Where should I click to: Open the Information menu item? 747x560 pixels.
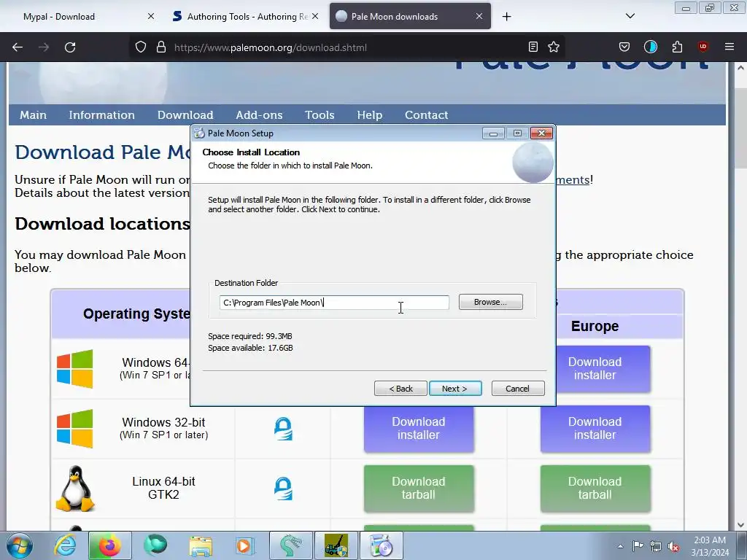[x=101, y=115]
